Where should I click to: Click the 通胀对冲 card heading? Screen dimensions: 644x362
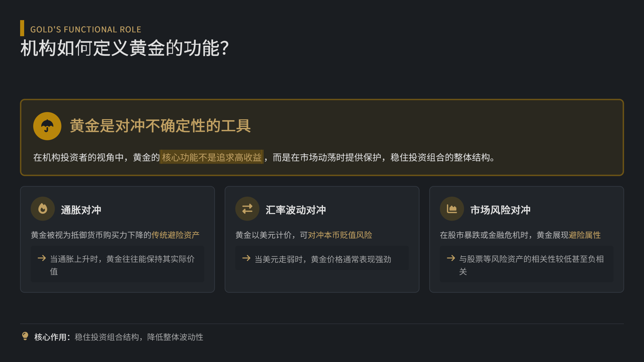pos(81,210)
